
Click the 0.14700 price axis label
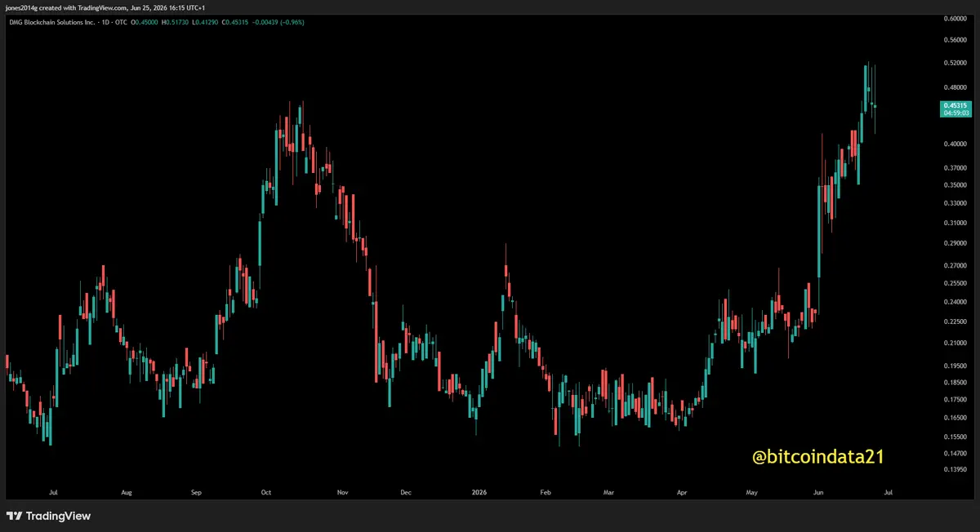(x=955, y=453)
